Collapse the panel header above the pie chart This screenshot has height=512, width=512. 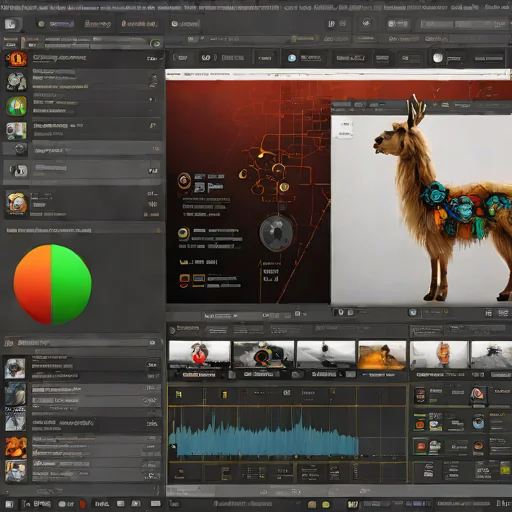83,230
